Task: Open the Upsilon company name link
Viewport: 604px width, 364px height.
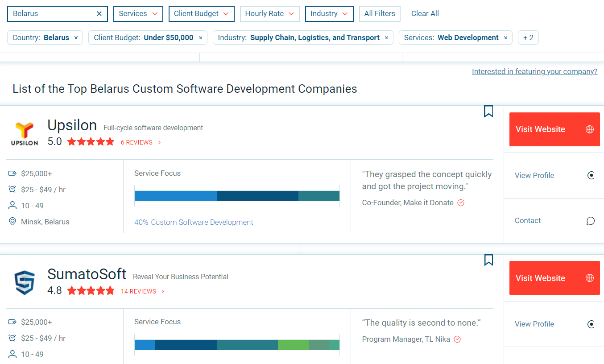Action: pyautogui.click(x=72, y=126)
